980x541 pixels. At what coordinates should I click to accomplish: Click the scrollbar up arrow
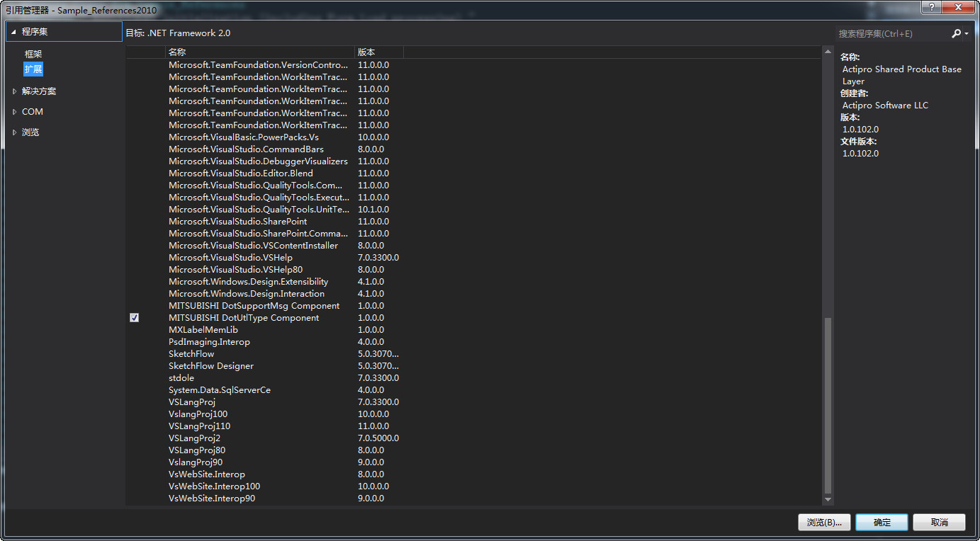(x=827, y=53)
